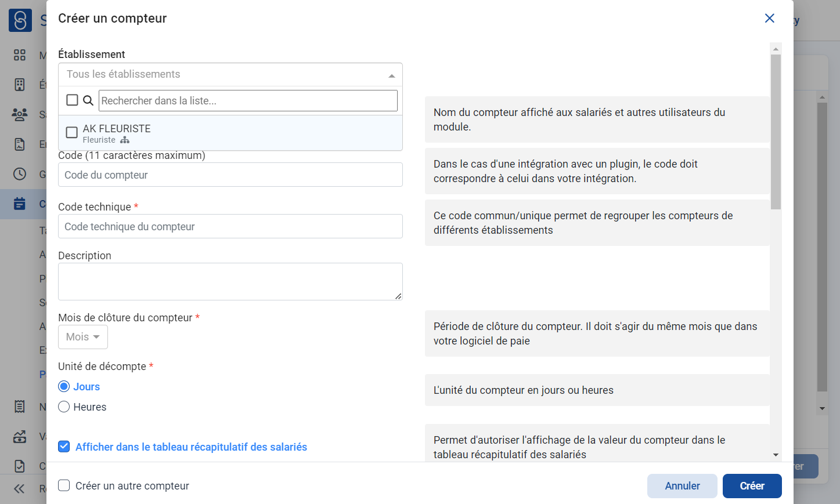Select the Heures radio button
This screenshot has height=504, width=840.
[64, 407]
